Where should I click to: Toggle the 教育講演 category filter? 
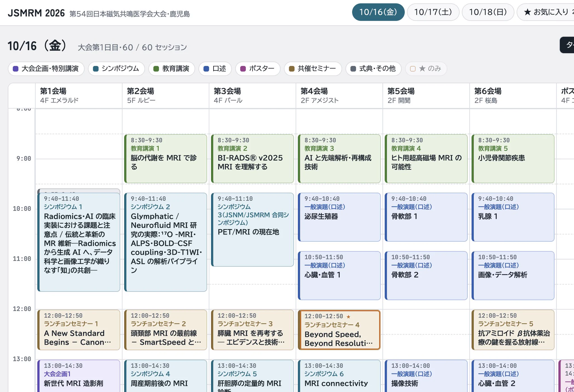[172, 69]
